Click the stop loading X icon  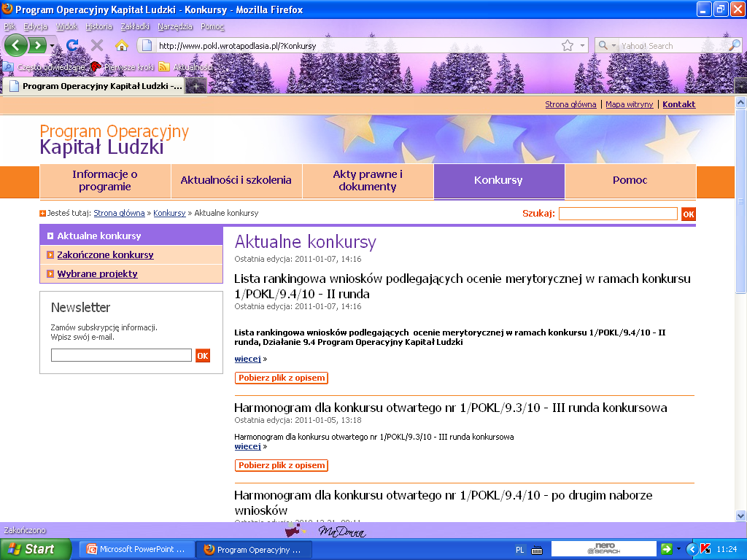pos(97,45)
